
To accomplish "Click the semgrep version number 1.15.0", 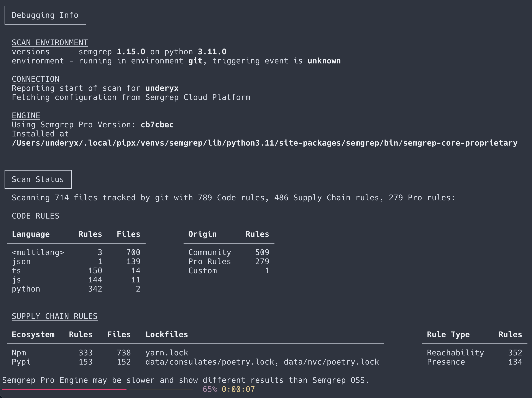I will pyautogui.click(x=131, y=51).
